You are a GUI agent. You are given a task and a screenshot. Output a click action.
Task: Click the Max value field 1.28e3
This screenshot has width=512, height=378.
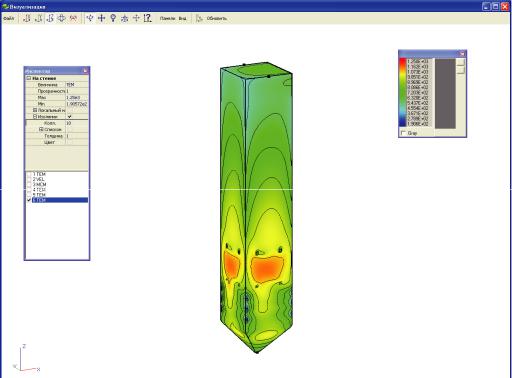point(77,98)
